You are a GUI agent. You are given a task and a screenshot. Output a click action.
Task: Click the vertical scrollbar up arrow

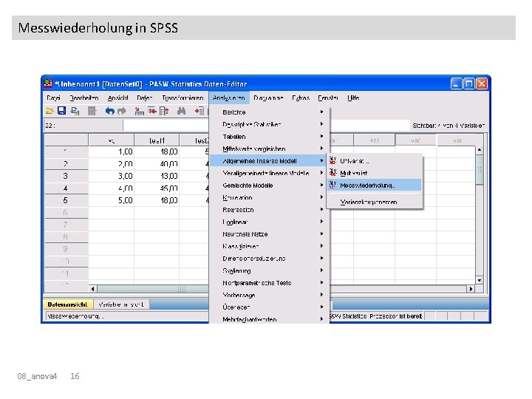480,149
